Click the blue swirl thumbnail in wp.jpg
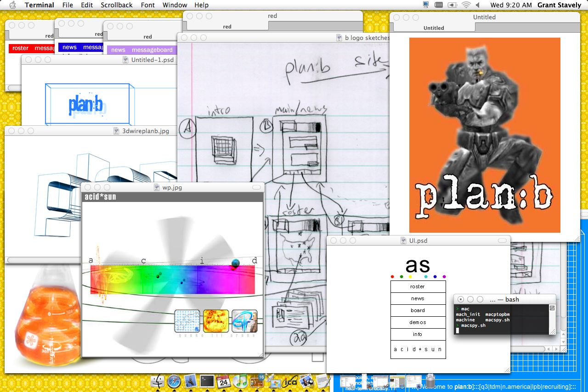Screen dimensions: 588x392 point(244,321)
